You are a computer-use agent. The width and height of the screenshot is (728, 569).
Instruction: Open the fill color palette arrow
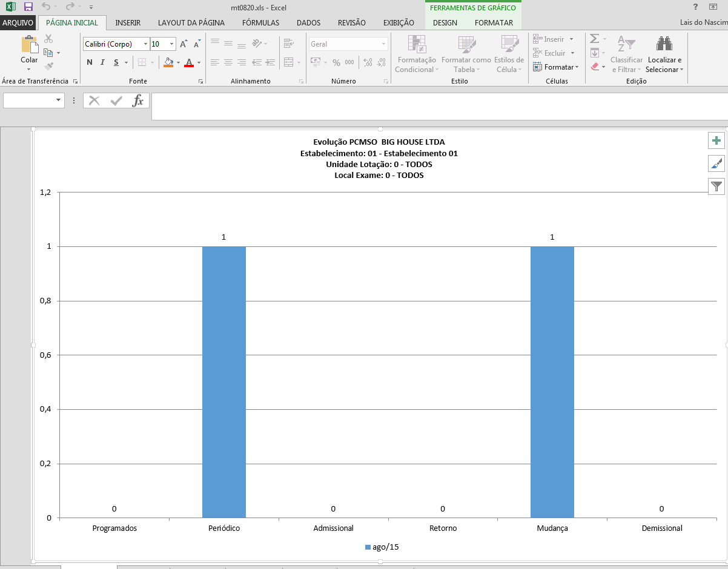[x=179, y=62]
